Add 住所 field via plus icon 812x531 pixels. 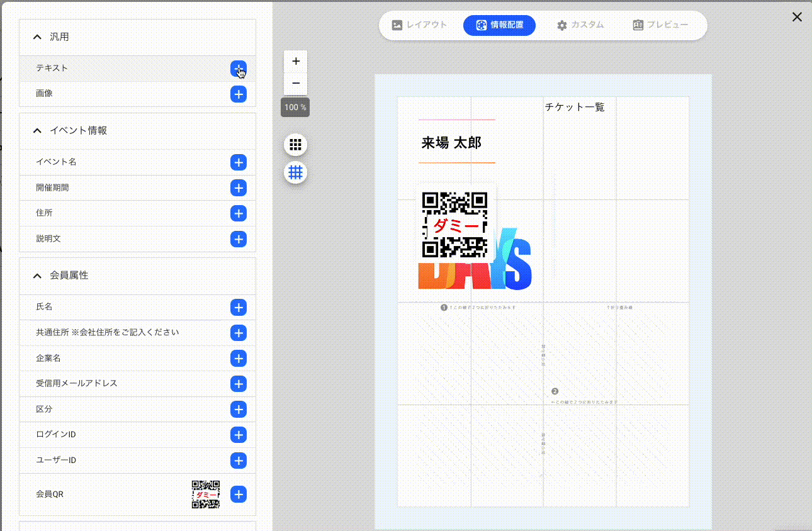pyautogui.click(x=238, y=213)
